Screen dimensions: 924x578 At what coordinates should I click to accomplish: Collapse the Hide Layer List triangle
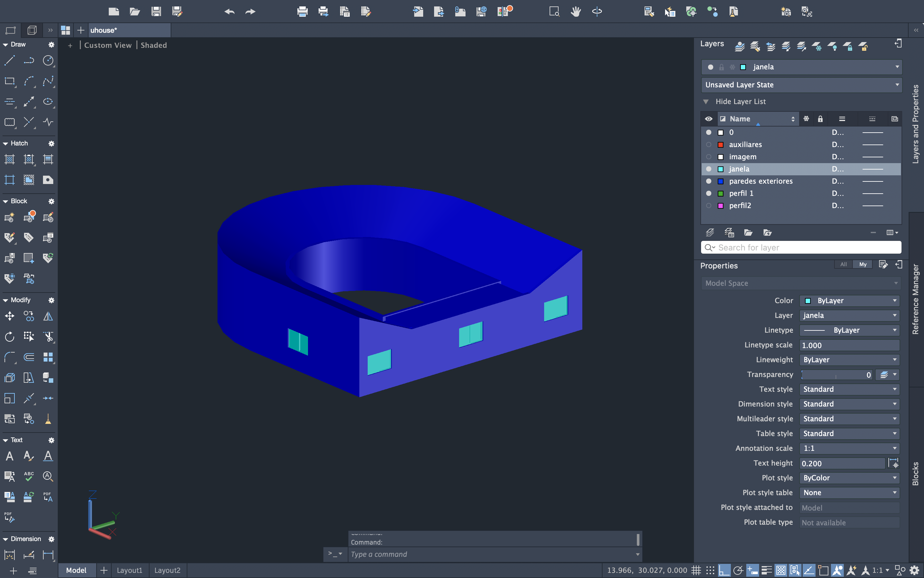[706, 102]
